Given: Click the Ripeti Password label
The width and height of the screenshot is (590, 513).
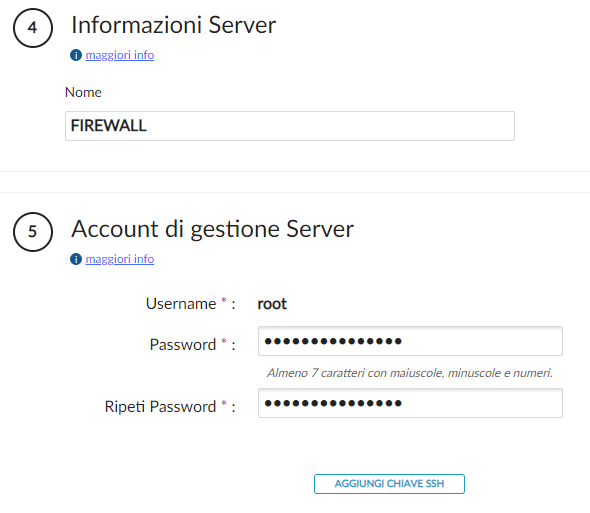Looking at the screenshot, I should tap(160, 406).
